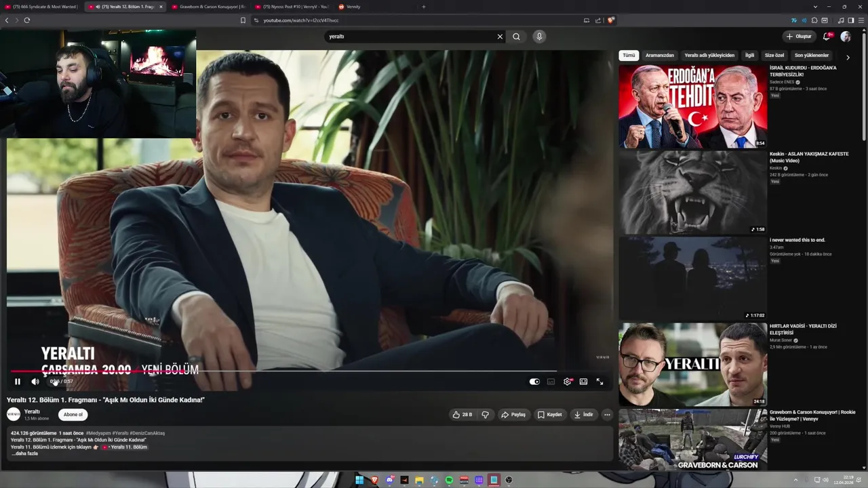868x488 pixels.
Task: Open the account profile avatar
Action: [x=846, y=37]
